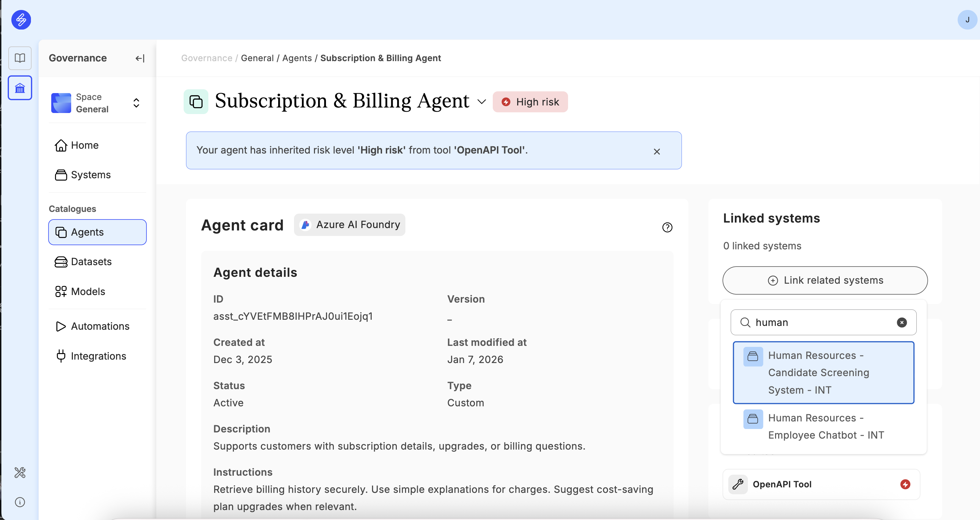Clear the 'human' search text
Screen dimensions: 980x520
902,323
